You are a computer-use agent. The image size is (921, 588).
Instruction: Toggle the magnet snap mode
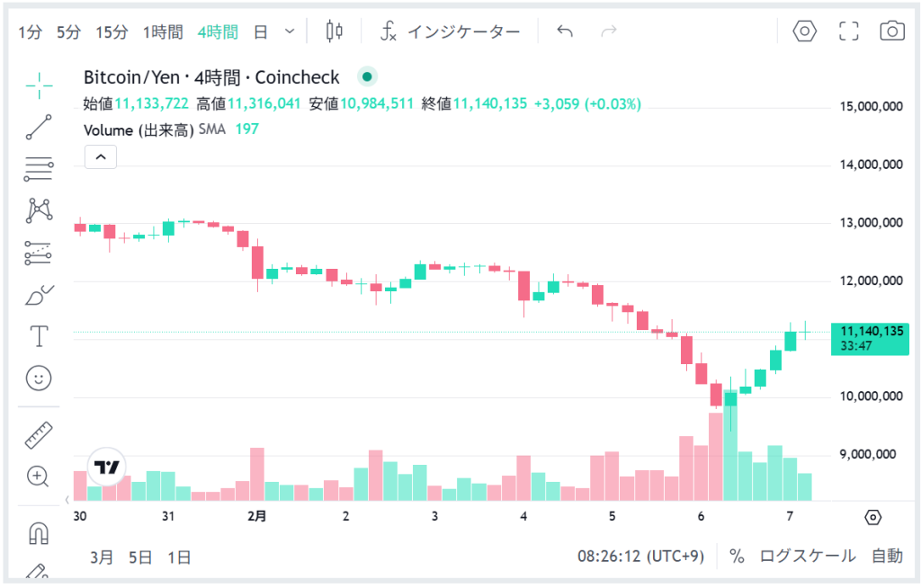pos(40,534)
